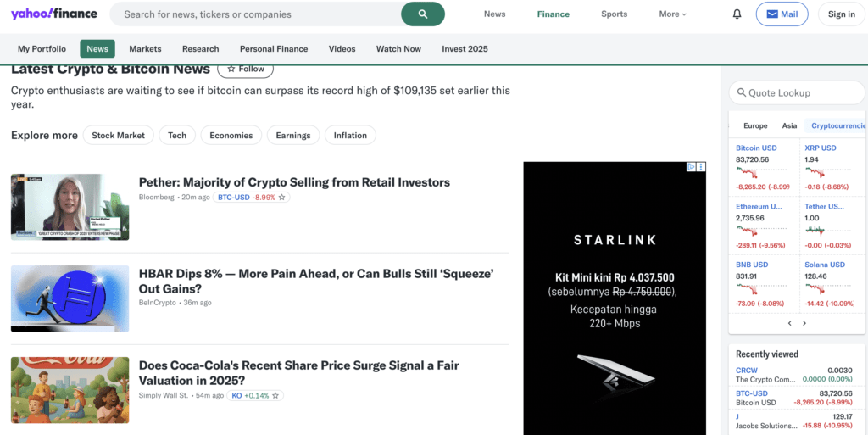
Task: Open ad options three-dot menu
Action: pyautogui.click(x=701, y=167)
